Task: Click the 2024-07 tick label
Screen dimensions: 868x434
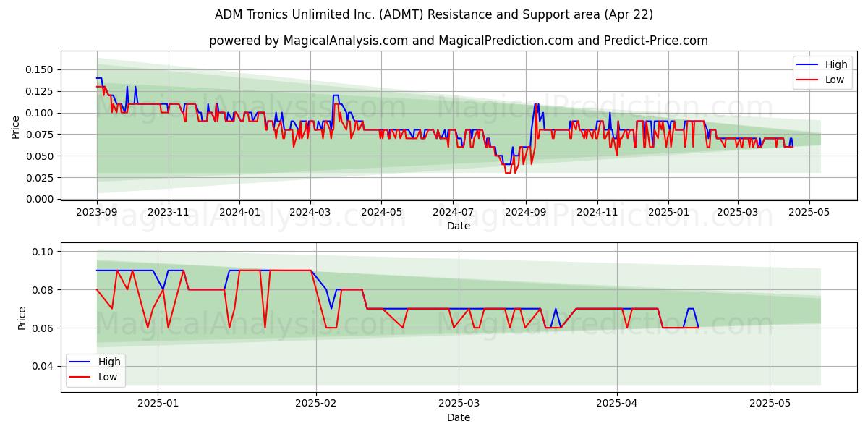Action: click(x=453, y=213)
